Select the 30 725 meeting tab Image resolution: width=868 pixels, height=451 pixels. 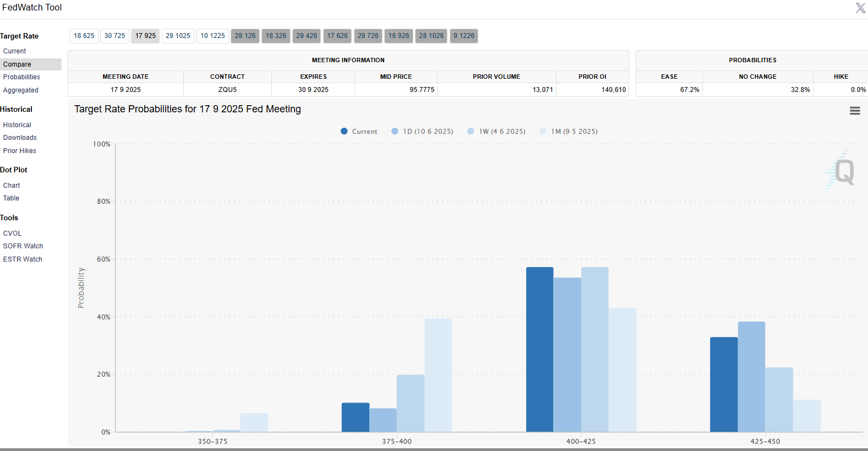[x=114, y=36]
